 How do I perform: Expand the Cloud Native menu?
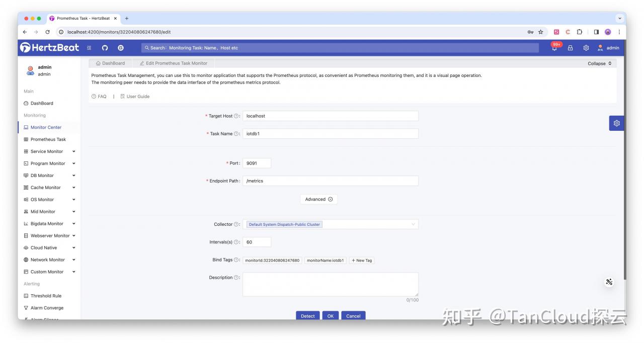pyautogui.click(x=49, y=248)
